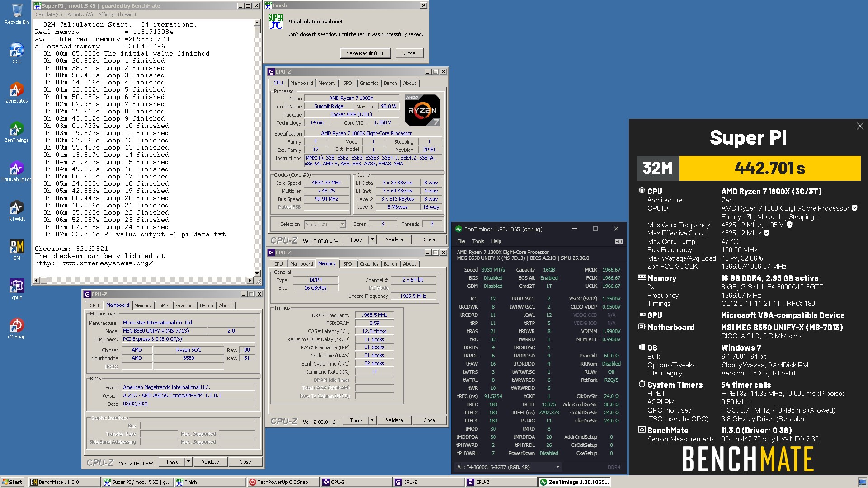
Task: Click Super PI horizontal scrollbar left arrow
Action: (x=37, y=280)
